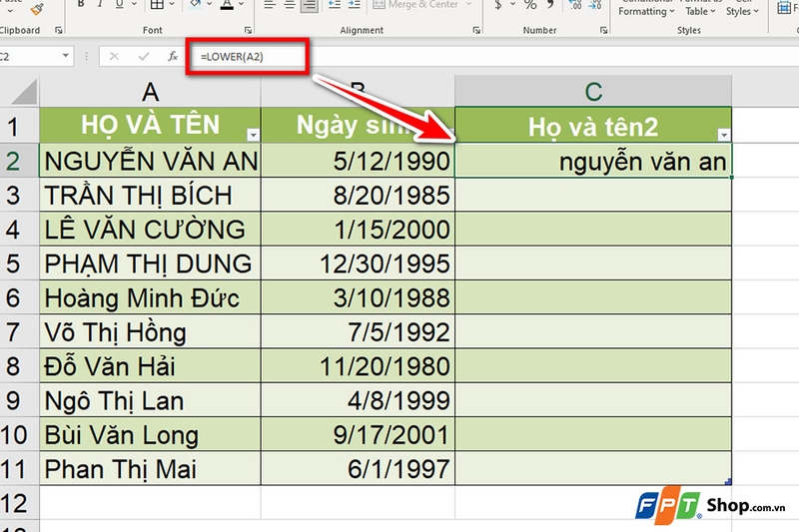799x532 pixels.
Task: Open Font group dialog launcher
Action: [x=248, y=31]
